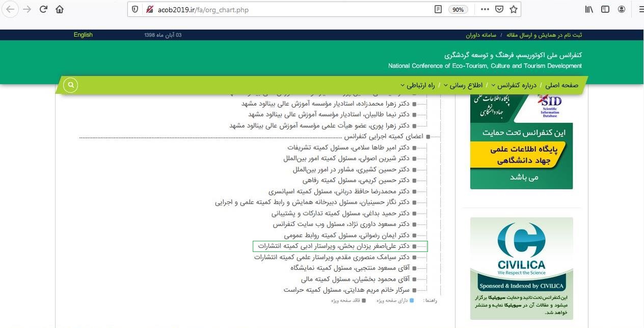Select 'صفحه اصلی' in the navigation menu
This screenshot has width=644, height=328.
[561, 85]
